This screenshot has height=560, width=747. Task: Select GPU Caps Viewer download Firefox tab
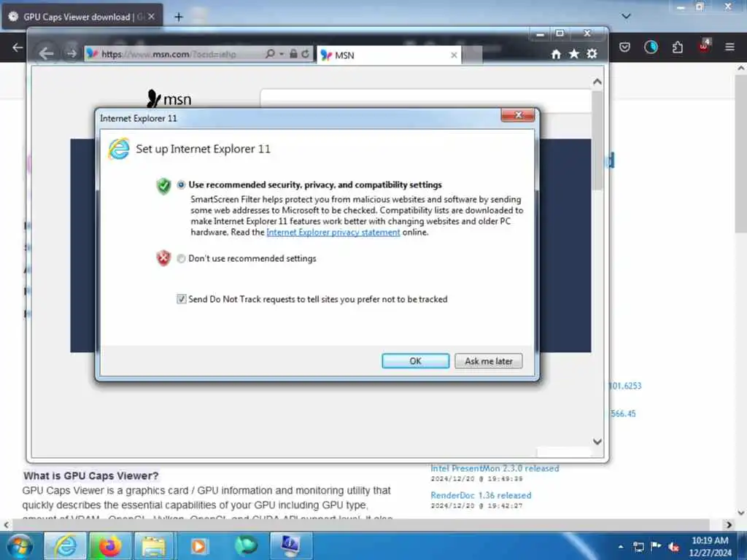82,17
